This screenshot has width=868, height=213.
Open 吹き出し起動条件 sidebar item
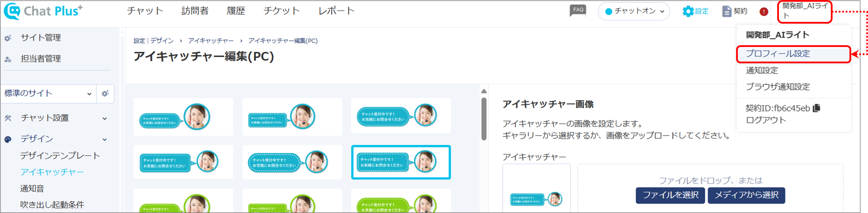[x=52, y=205]
